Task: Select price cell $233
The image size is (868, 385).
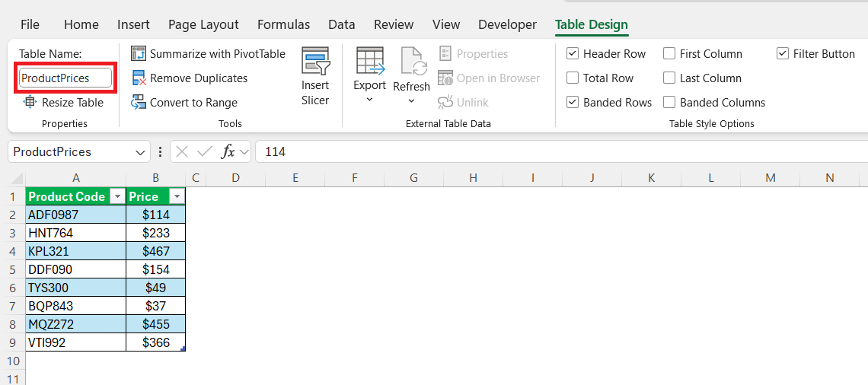Action: [x=155, y=233]
